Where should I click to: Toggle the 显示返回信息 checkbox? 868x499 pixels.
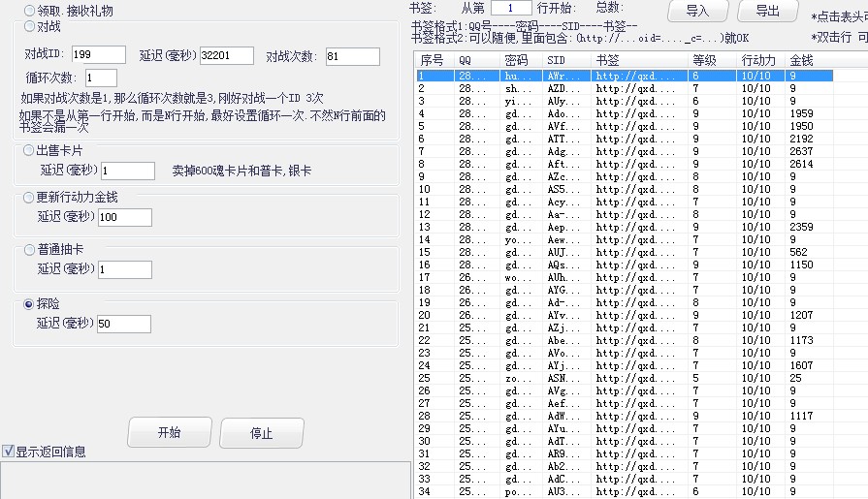8,452
